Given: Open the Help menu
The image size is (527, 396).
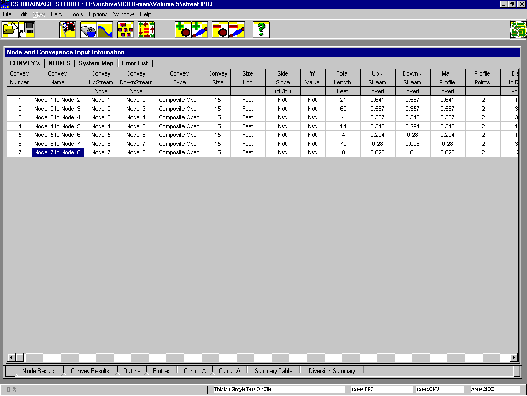Looking at the screenshot, I should [x=145, y=14].
